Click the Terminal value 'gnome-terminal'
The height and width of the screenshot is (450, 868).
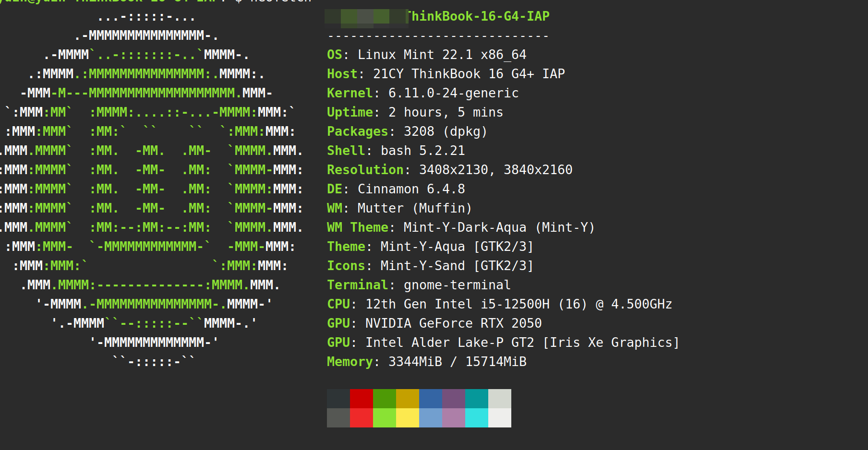457,285
